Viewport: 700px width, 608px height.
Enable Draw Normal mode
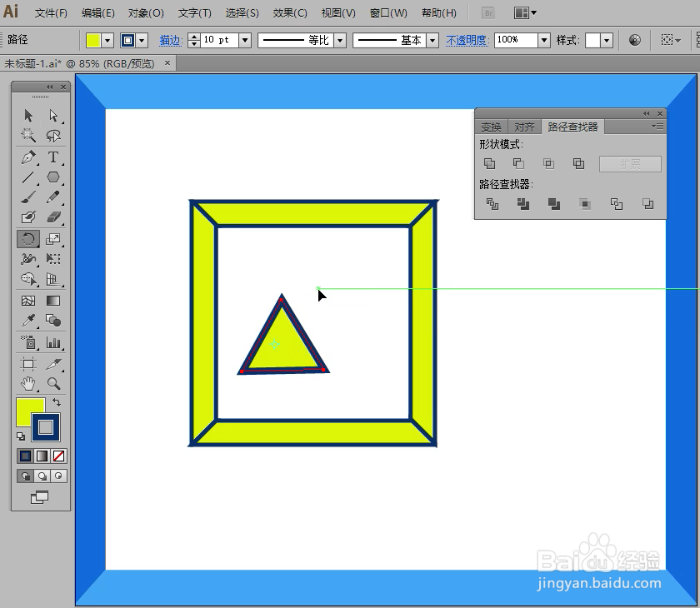click(x=26, y=476)
